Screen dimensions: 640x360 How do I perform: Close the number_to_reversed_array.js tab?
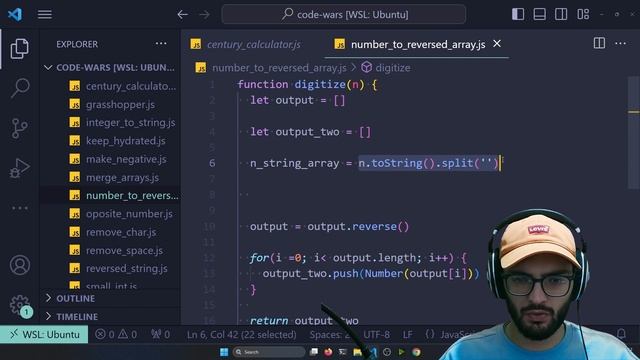click(497, 43)
